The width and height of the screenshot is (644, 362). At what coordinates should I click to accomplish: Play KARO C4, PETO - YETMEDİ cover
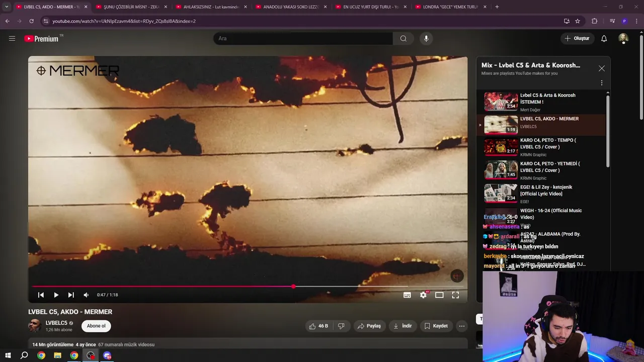click(542, 170)
